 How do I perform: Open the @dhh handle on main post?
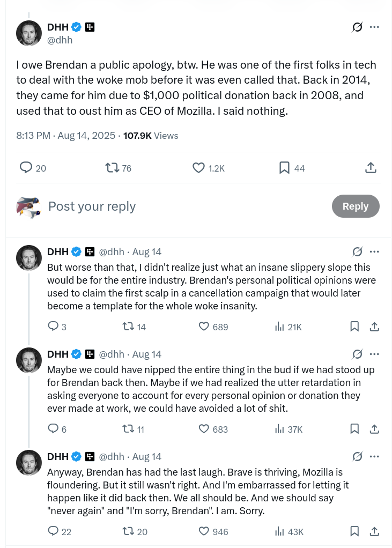[x=60, y=40]
